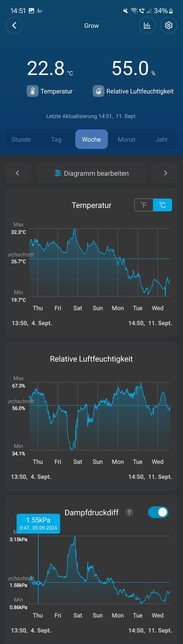Tap the humidity droplet icon
The height and width of the screenshot is (644, 183).
(98, 91)
